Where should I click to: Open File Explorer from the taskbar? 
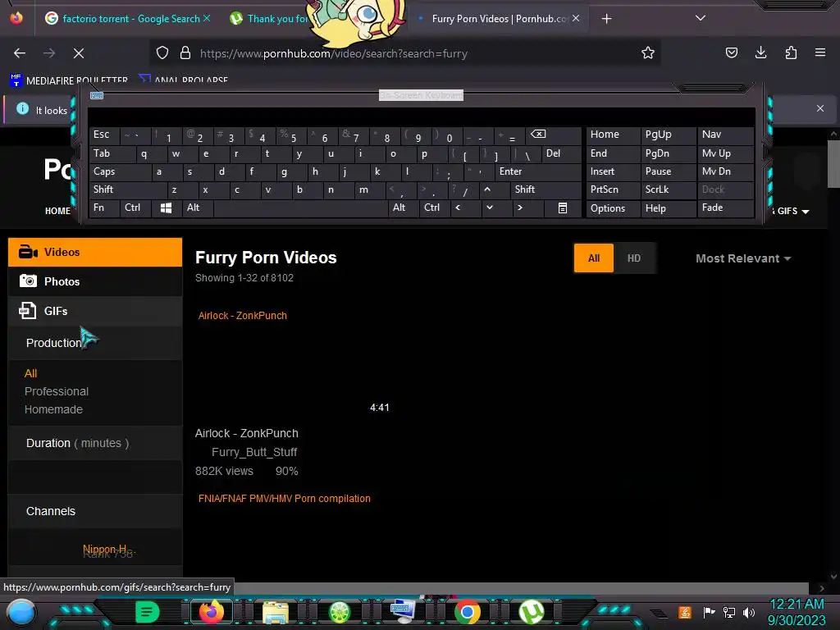(276, 612)
